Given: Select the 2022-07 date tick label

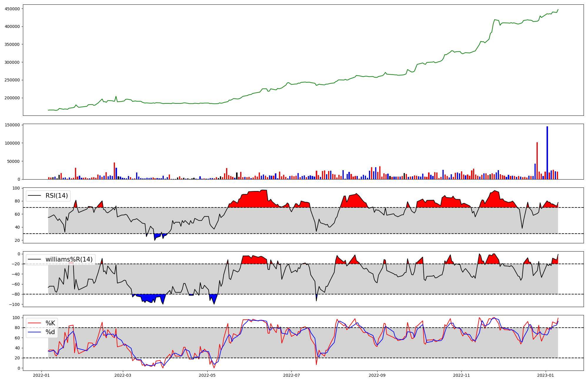Looking at the screenshot, I should 291,375.
